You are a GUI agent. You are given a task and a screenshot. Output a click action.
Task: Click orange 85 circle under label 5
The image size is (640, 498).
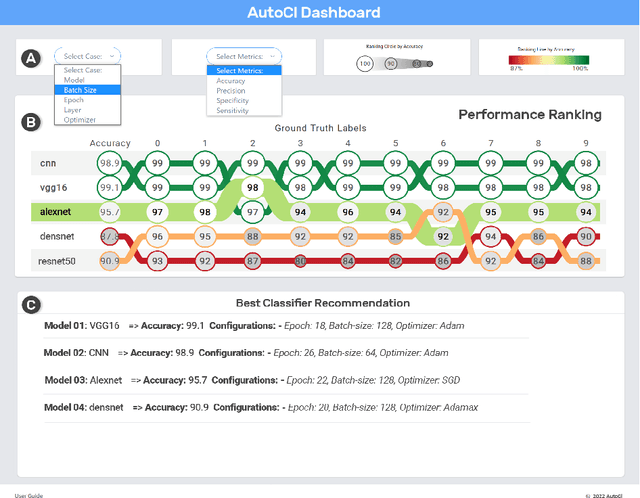coord(396,236)
